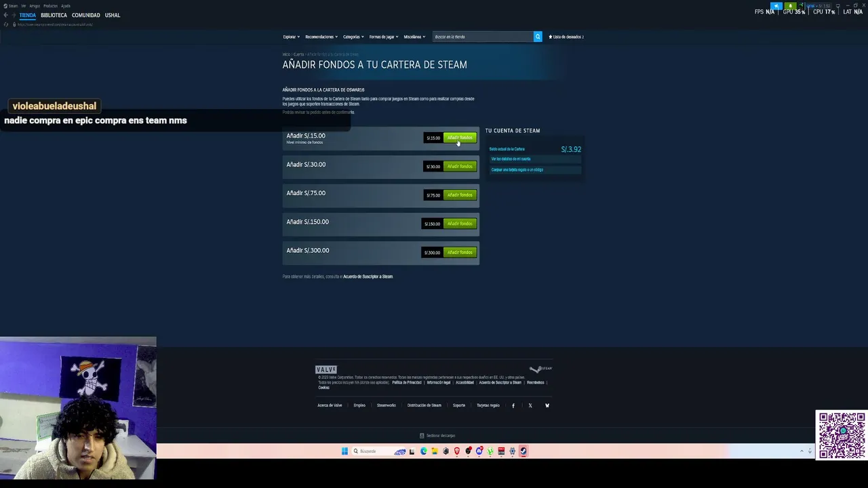
Task: Open uTorrent from the taskbar
Action: tap(490, 451)
